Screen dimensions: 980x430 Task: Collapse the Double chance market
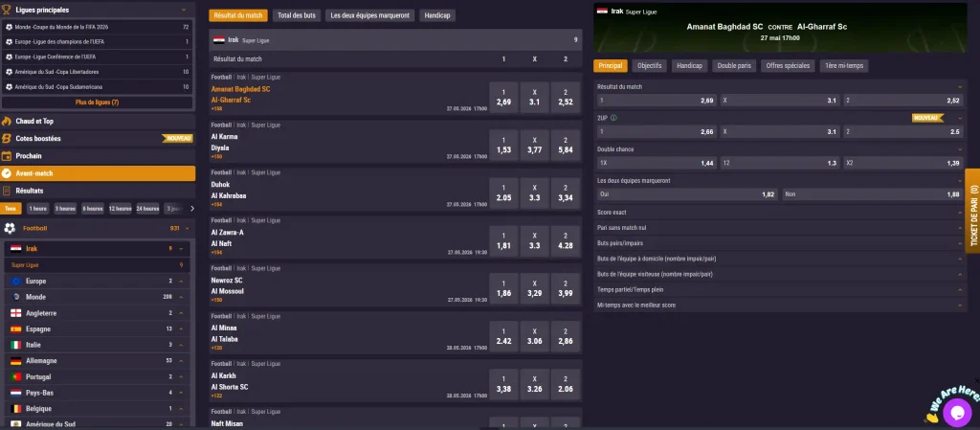(960, 149)
